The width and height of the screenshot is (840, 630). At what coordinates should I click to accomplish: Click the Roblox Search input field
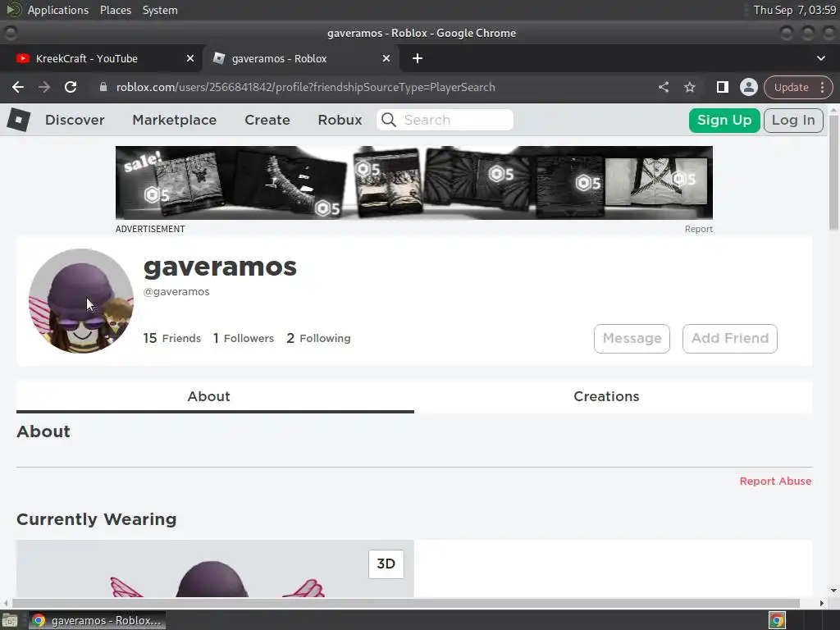click(x=445, y=120)
